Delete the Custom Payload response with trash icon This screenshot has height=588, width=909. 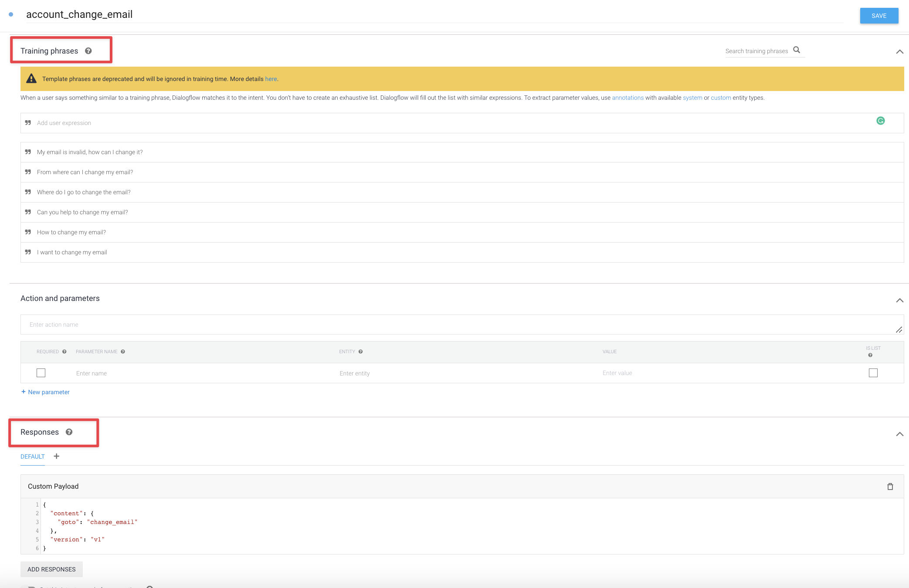point(890,487)
